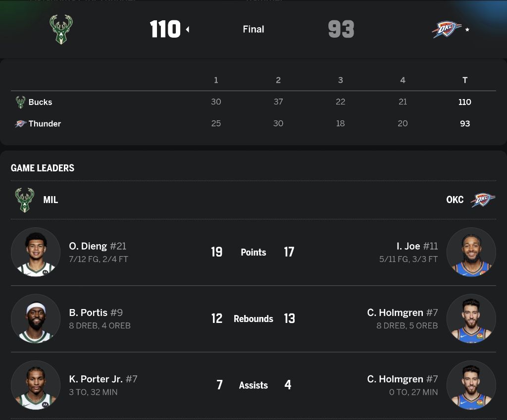
Task: Open O. Dieng's player headshot
Action: pyautogui.click(x=36, y=252)
